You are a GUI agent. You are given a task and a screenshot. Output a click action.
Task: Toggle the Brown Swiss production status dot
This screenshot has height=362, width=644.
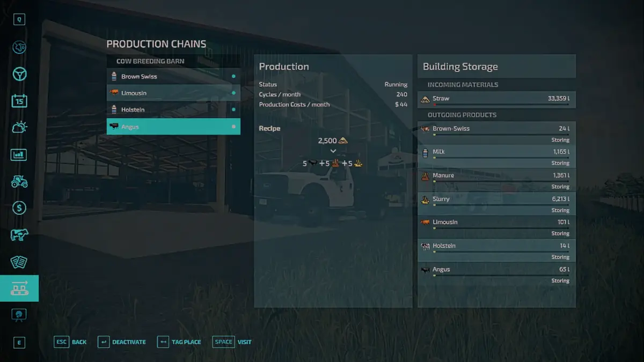click(233, 77)
